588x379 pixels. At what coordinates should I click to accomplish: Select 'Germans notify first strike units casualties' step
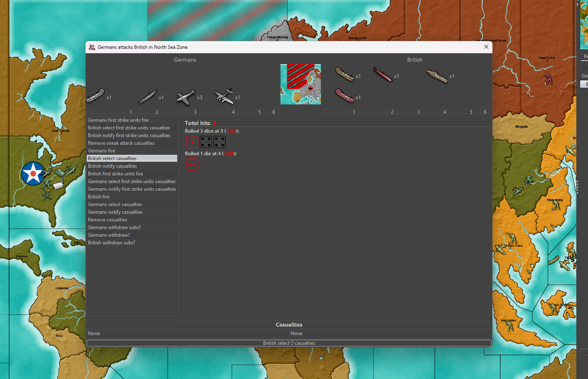tap(132, 189)
